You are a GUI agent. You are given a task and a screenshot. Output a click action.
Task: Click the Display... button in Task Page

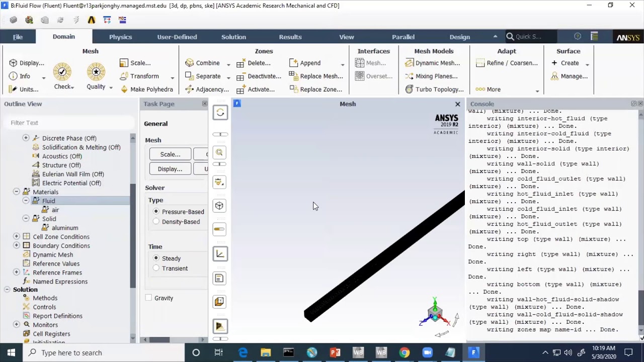170,169
